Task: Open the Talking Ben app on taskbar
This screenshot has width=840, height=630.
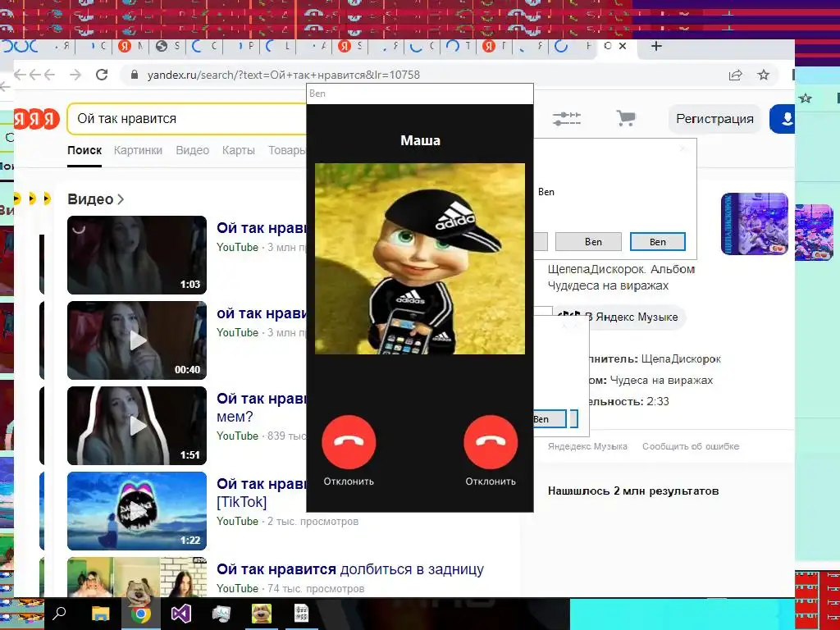Action: 262,614
